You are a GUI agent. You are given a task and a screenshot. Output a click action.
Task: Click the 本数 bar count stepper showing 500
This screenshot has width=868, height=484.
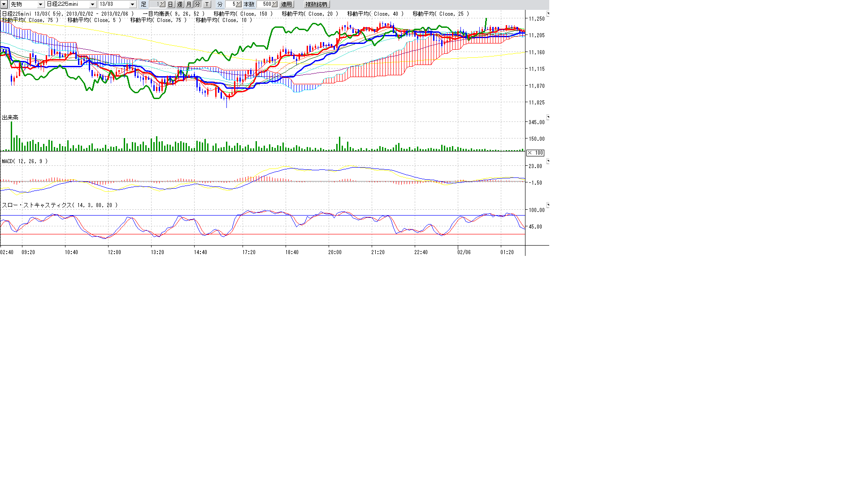(274, 4)
